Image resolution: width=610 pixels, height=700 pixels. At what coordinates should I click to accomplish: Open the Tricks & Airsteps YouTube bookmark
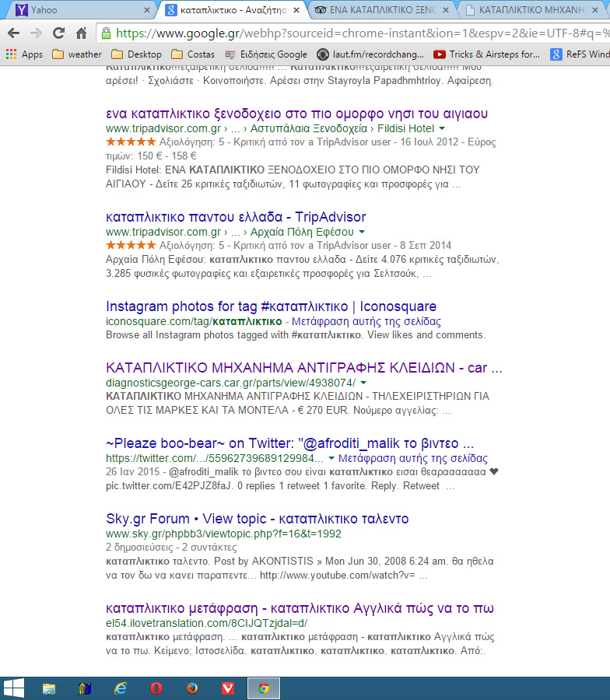coord(487,54)
